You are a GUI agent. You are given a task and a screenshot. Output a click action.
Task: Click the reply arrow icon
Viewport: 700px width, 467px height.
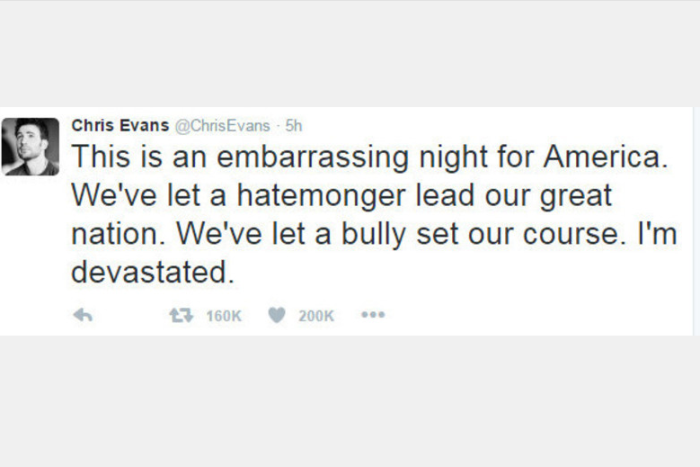tap(83, 315)
